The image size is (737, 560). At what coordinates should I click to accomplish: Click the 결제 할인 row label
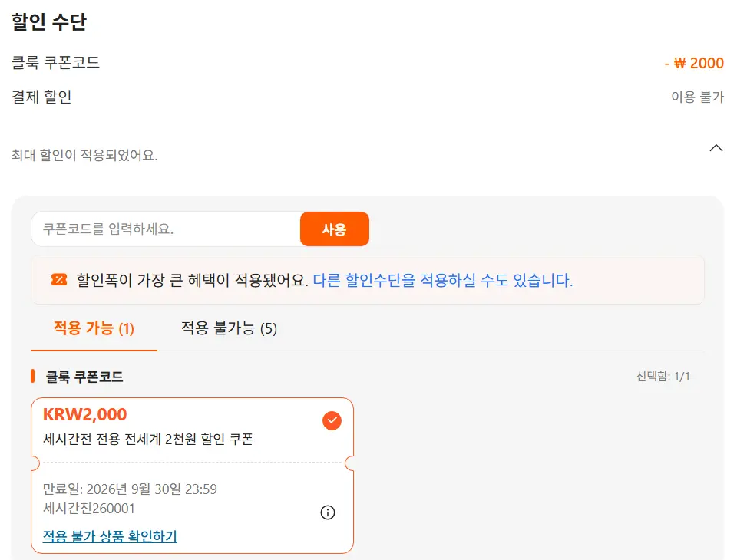[41, 97]
